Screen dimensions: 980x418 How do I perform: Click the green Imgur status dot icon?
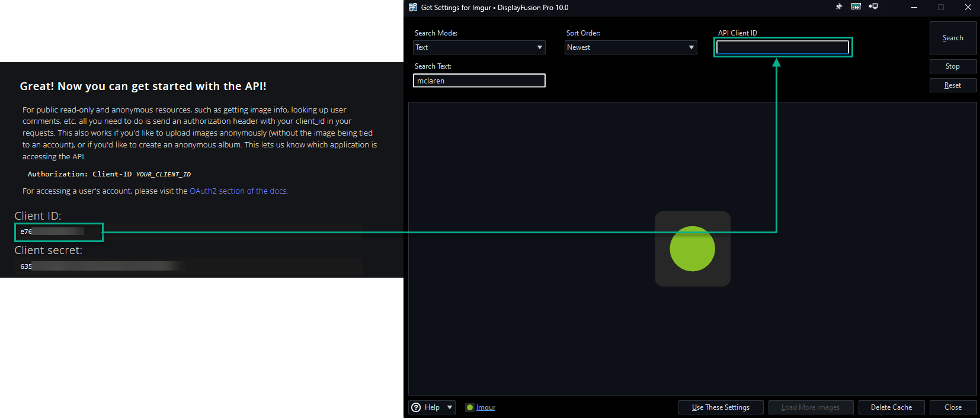coord(470,407)
